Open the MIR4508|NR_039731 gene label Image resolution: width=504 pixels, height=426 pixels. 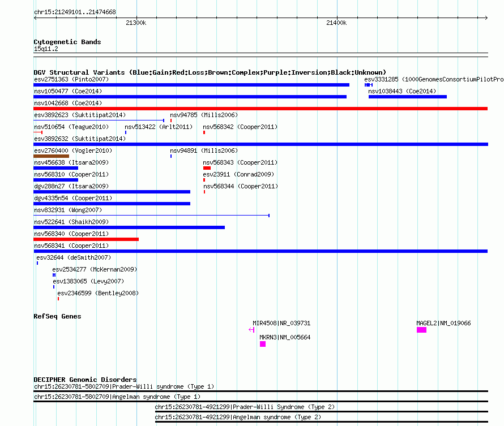281,323
